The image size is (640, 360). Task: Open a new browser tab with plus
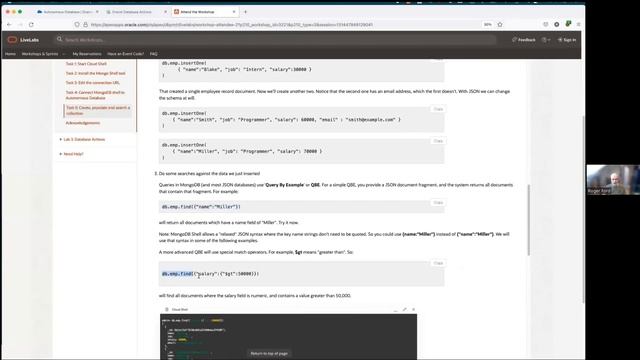point(245,12)
